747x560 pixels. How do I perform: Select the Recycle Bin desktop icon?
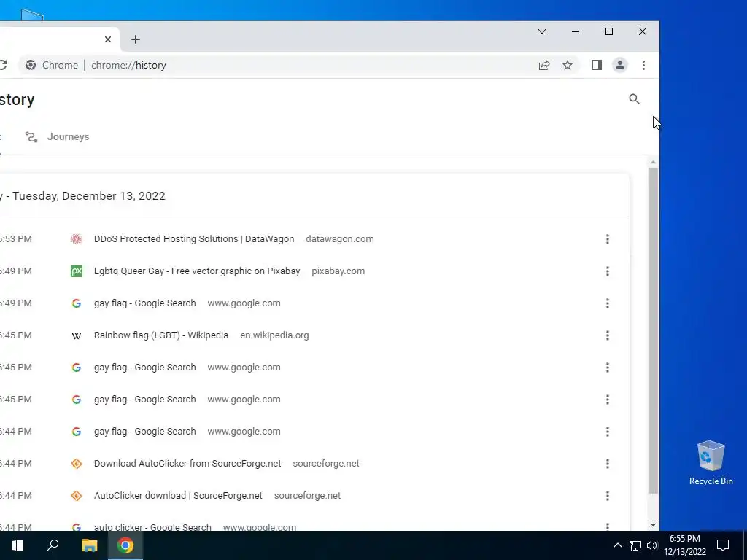tap(711, 463)
